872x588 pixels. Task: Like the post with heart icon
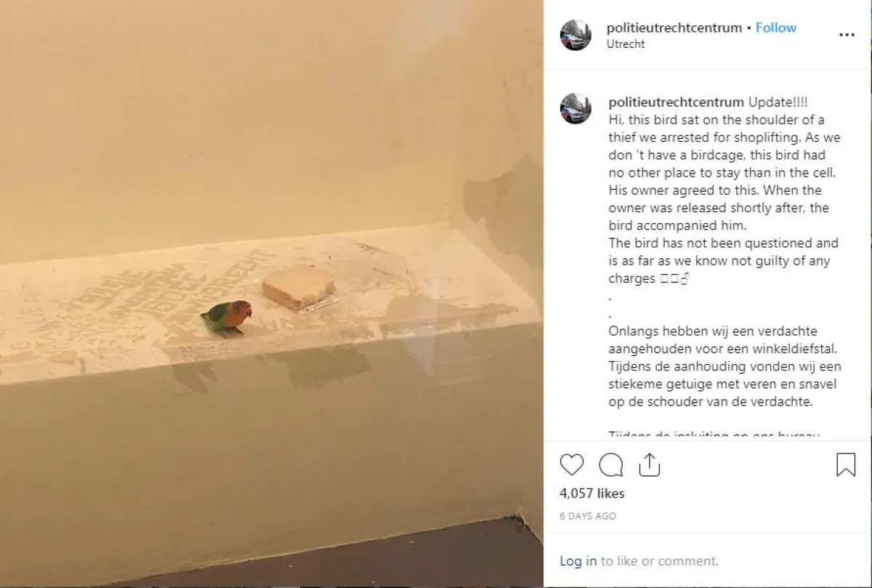click(x=572, y=464)
